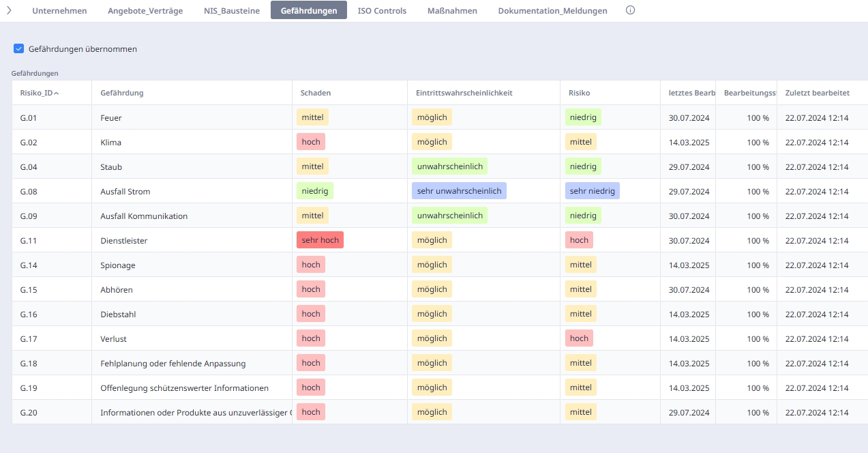Open the Schaden value 'niedrig' for Ausfall Strom

(314, 191)
